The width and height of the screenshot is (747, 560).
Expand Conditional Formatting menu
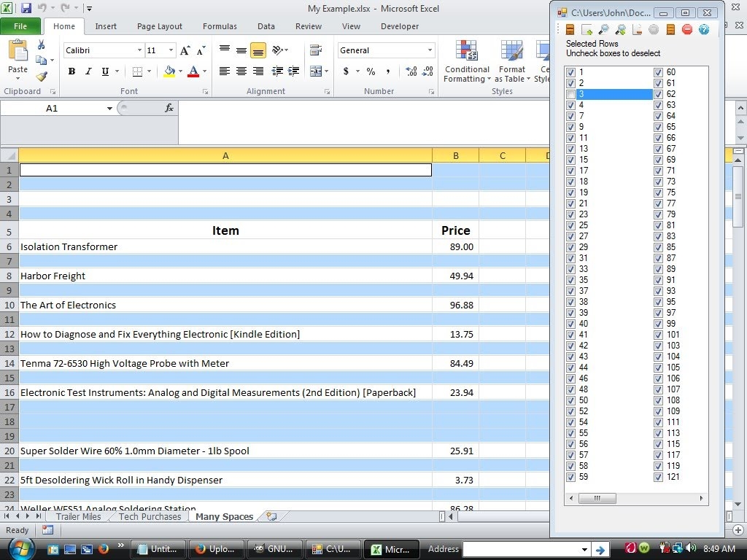point(467,62)
